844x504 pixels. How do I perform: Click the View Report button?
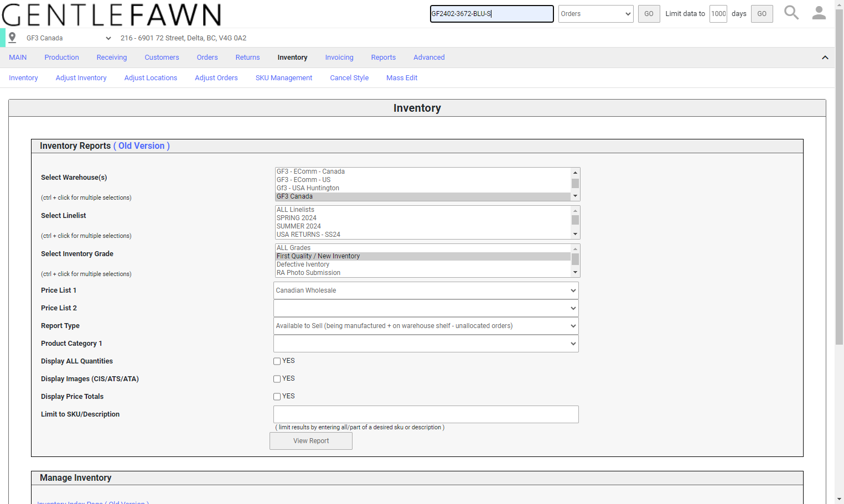(x=311, y=441)
